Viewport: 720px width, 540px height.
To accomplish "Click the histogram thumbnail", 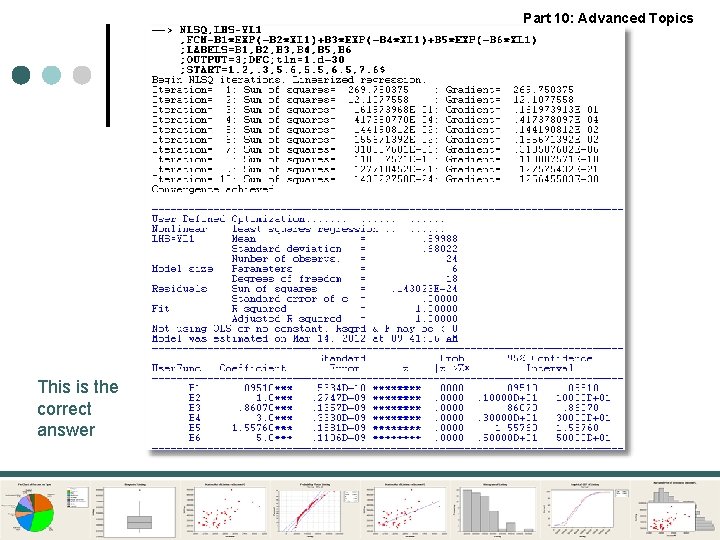I will tap(495, 510).
